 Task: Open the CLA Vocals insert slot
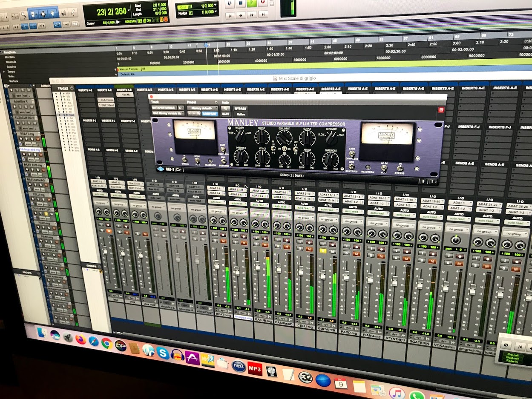click(105, 100)
